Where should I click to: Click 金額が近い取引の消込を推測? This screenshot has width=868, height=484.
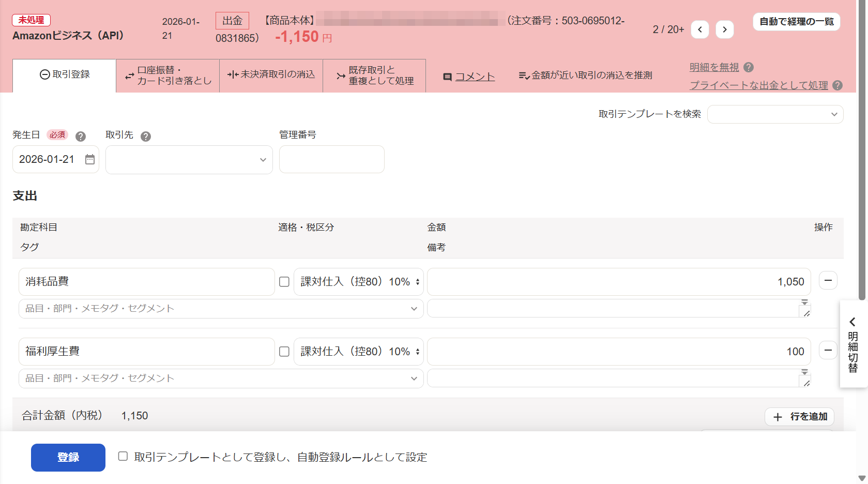pos(585,75)
